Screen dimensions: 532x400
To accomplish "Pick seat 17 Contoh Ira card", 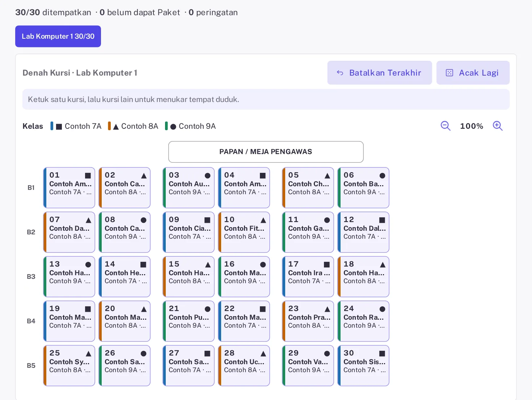I will 308,277.
